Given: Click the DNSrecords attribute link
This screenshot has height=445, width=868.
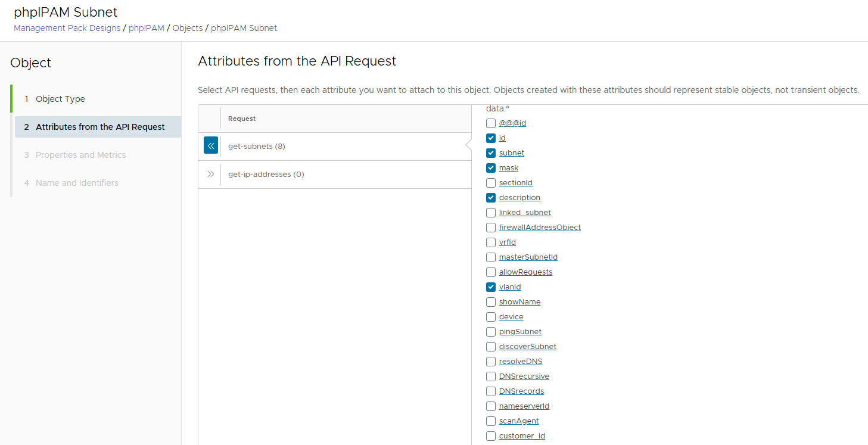Looking at the screenshot, I should click(x=521, y=391).
